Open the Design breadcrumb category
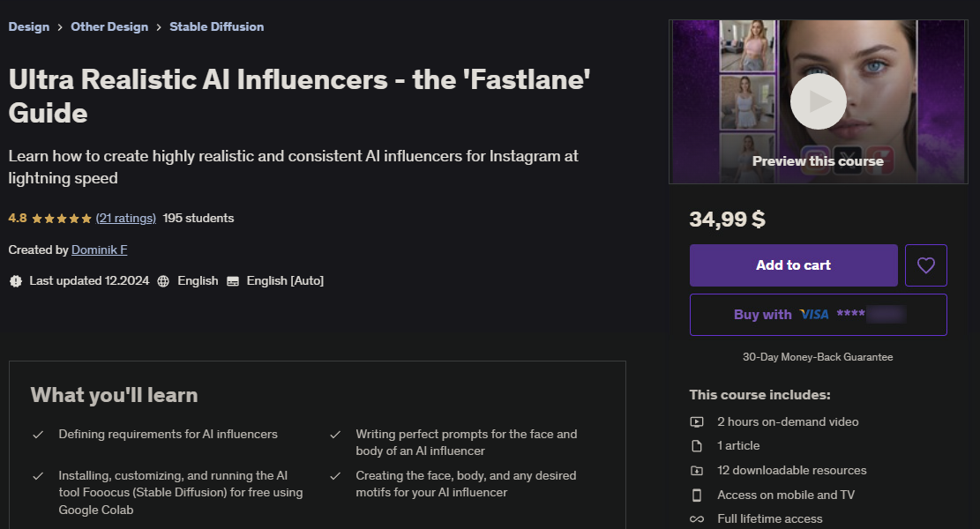980x529 pixels. 29,26
